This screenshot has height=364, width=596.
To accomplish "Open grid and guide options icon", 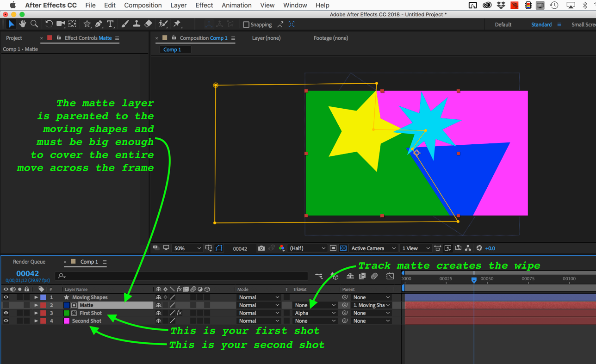I will click(x=209, y=248).
